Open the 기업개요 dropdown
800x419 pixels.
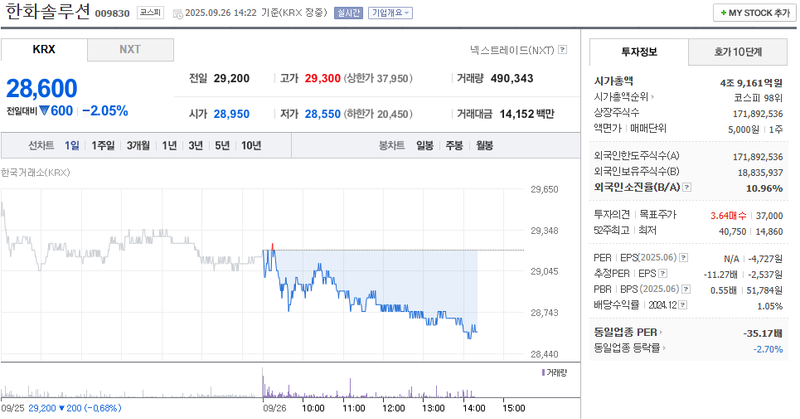point(390,13)
